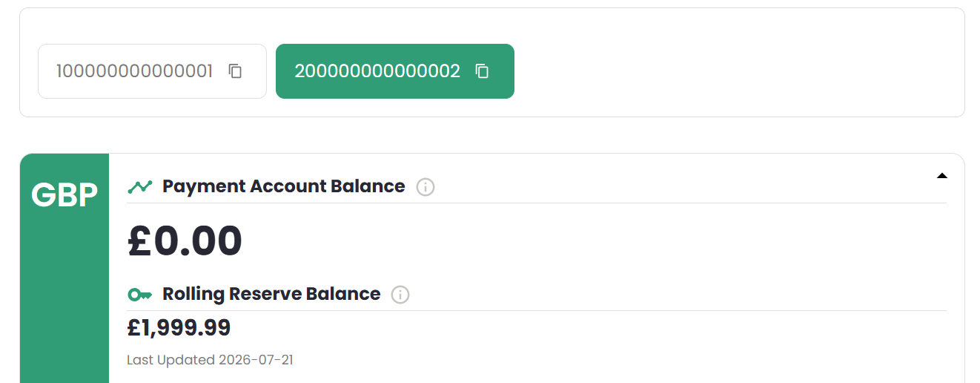The height and width of the screenshot is (383, 980).
Task: Select the £0.00 payment balance amount
Action: pos(185,241)
